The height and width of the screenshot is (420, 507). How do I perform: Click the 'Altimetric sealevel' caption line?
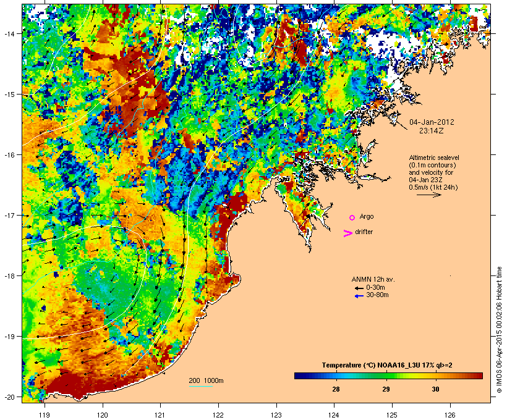coord(434,157)
